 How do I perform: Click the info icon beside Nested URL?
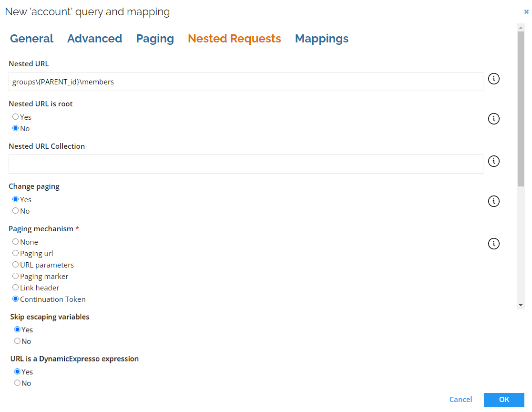point(494,79)
